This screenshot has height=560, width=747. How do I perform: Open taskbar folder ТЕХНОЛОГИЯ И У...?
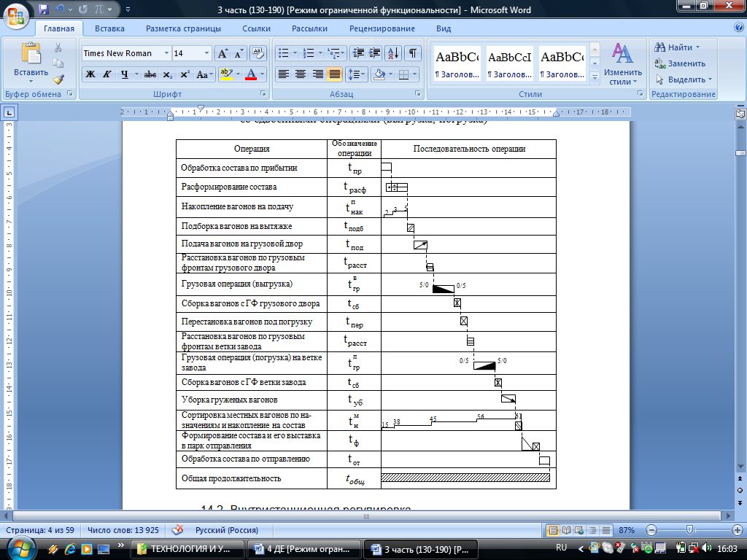click(187, 549)
